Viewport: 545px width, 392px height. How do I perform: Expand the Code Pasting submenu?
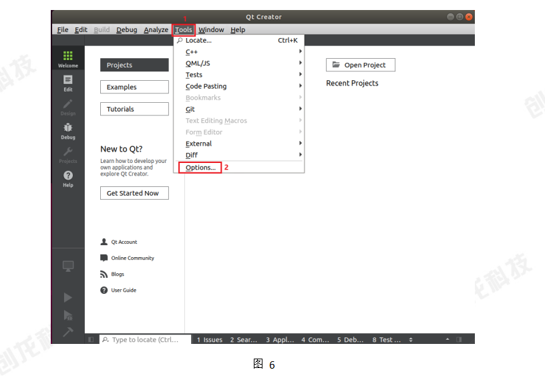[x=239, y=86]
